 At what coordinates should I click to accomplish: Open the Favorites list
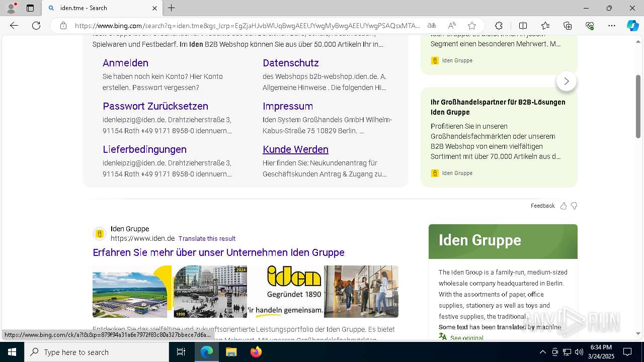545,26
